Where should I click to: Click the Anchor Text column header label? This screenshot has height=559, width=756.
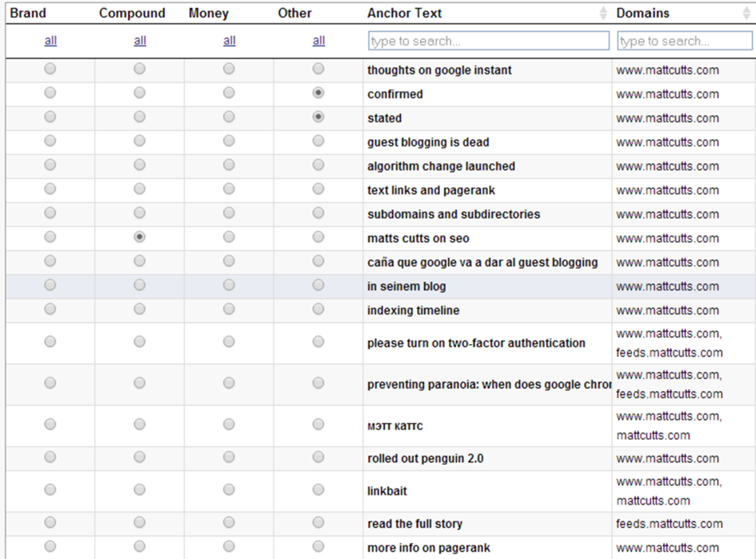pyautogui.click(x=404, y=13)
